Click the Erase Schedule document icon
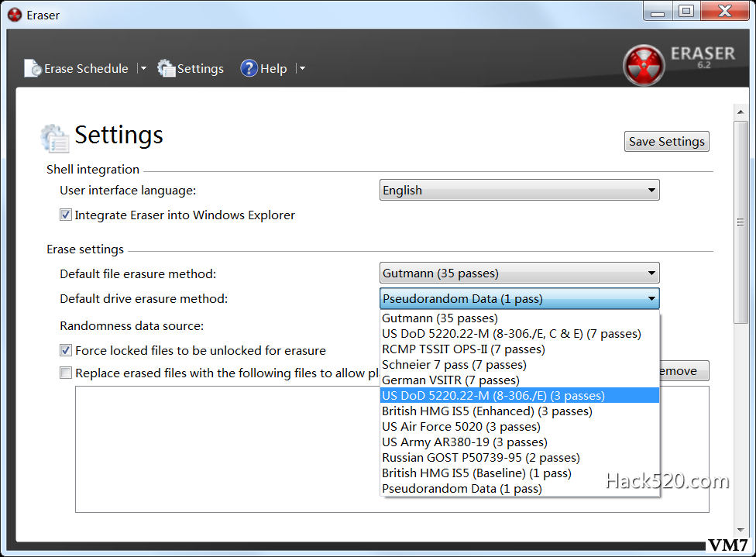This screenshot has width=756, height=557. [x=33, y=68]
